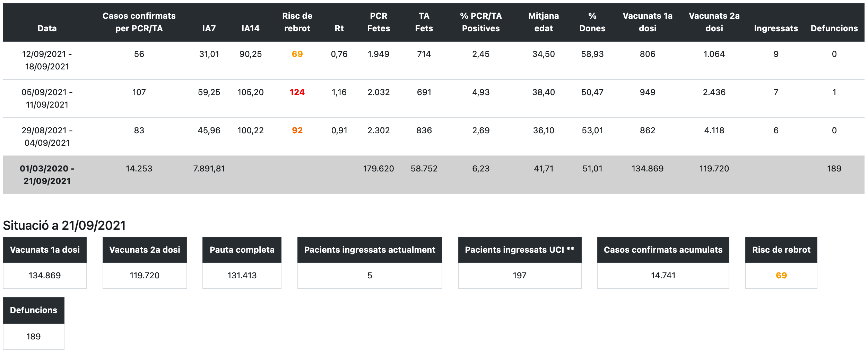
Task: Click the '% PCR/TA Positives' column header
Action: 480,22
